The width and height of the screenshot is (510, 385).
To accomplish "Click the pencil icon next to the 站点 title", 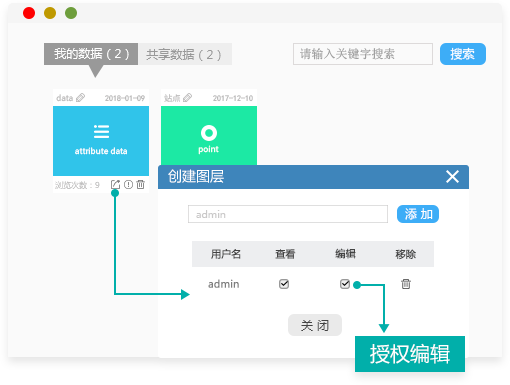I will (188, 98).
